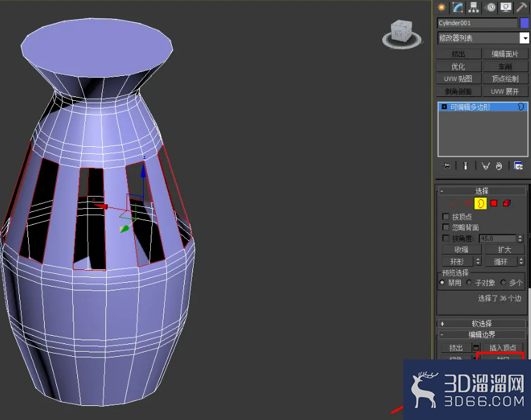Toggle the Pin Stack icon
This screenshot has height=420, width=531.
point(445,166)
